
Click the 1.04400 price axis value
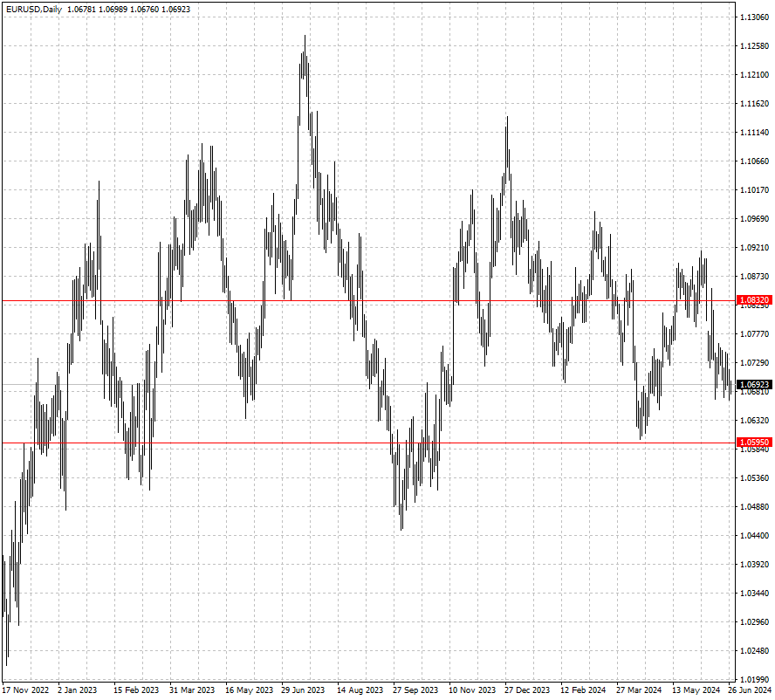coord(754,535)
